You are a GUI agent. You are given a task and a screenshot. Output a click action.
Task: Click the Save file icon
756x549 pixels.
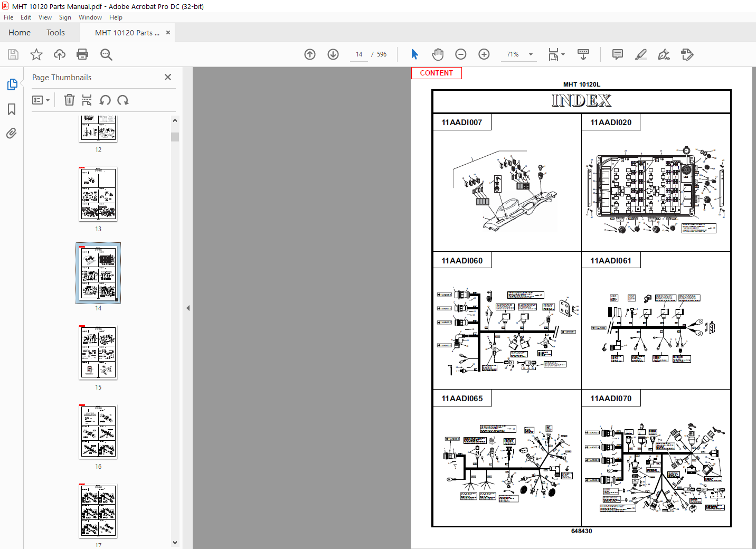click(13, 54)
